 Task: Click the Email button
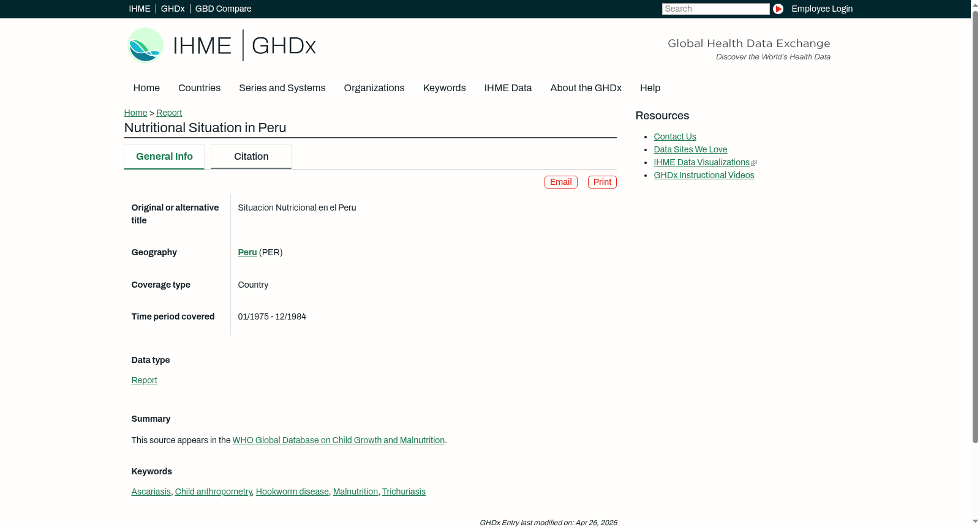click(x=561, y=182)
